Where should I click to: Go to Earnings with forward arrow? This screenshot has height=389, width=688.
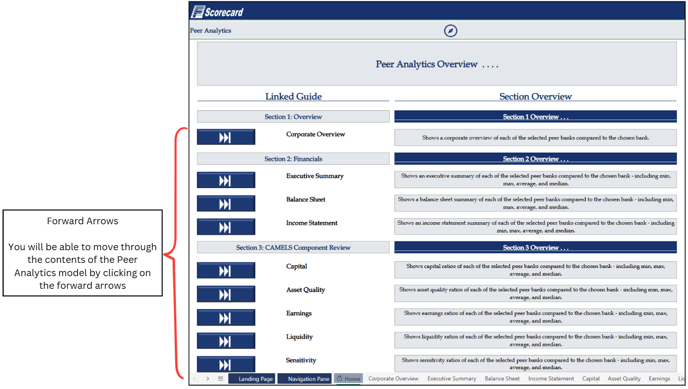[x=226, y=318]
